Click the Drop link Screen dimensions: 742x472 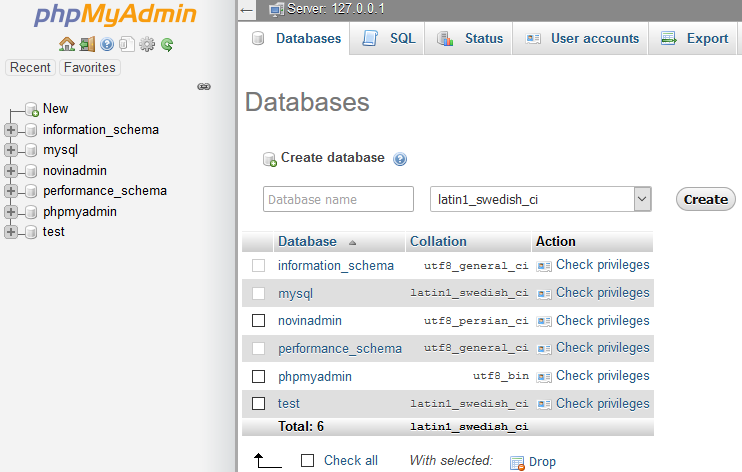pos(542,462)
